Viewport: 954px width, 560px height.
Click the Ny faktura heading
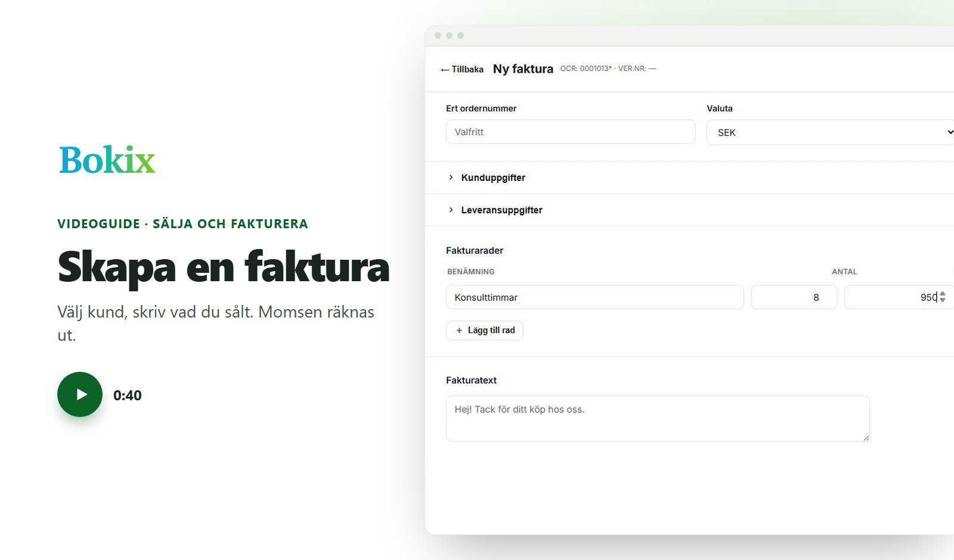tap(523, 69)
